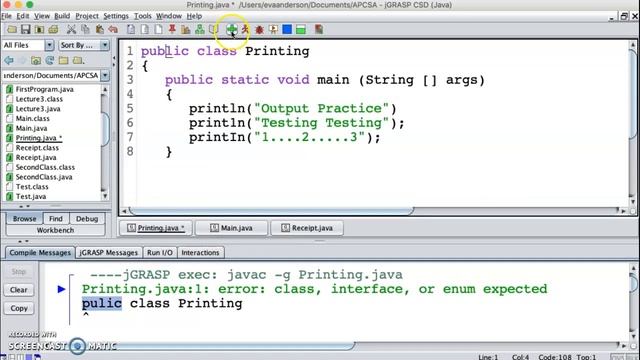Open the Help menu
640x360 pixels.
click(194, 16)
